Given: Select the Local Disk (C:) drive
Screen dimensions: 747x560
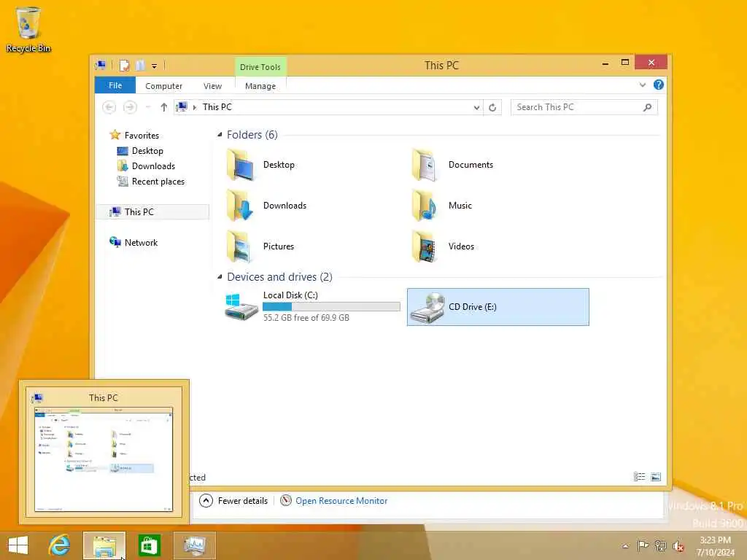Looking at the screenshot, I should 312,307.
